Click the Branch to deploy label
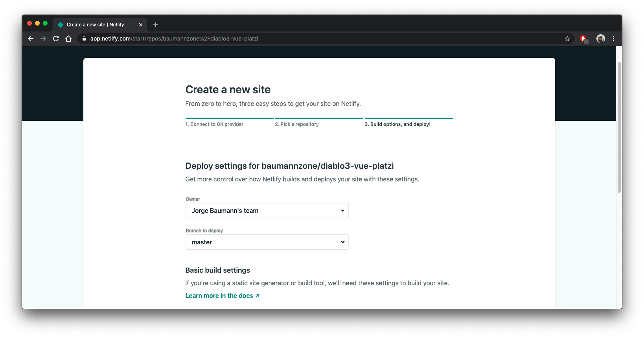The width and height of the screenshot is (644, 338). [204, 231]
